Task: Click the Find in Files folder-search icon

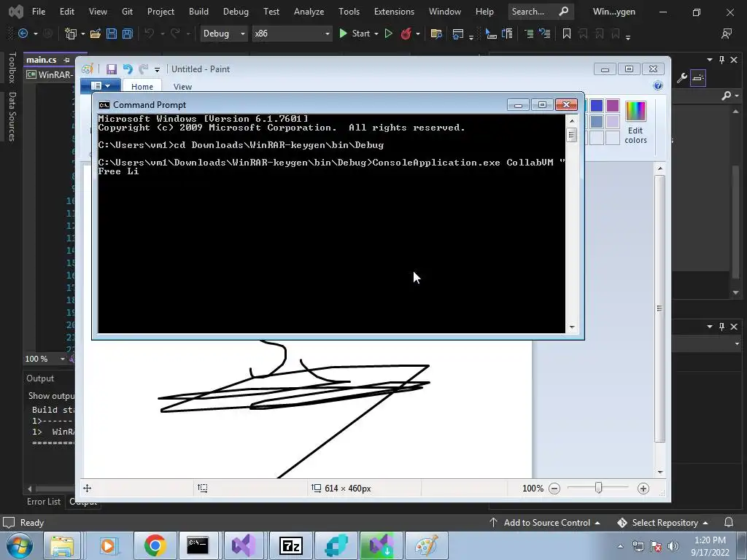Action: [436, 34]
